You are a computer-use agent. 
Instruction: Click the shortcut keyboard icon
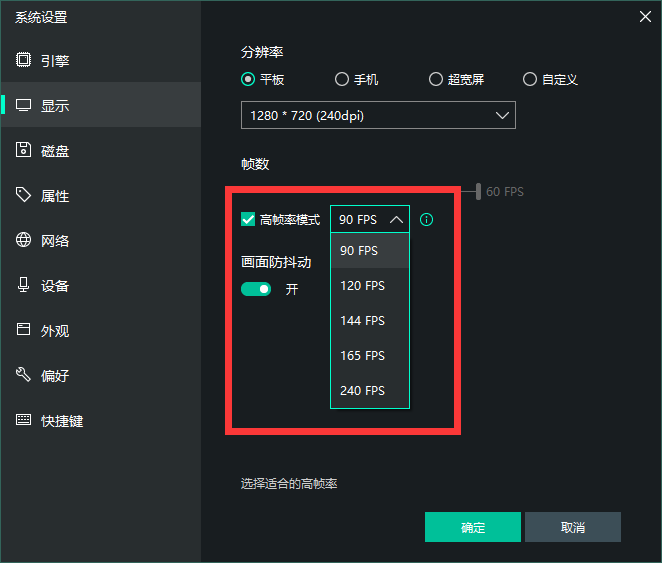pos(23,420)
